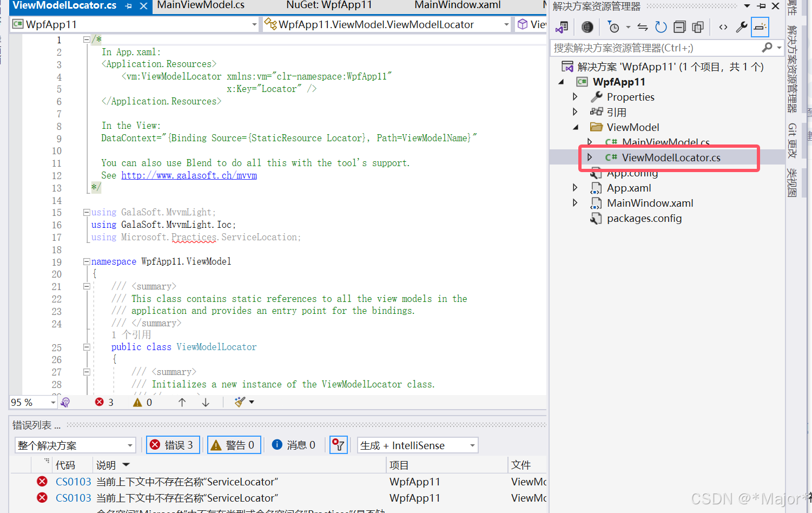Click the sync with active document icon

(x=643, y=27)
